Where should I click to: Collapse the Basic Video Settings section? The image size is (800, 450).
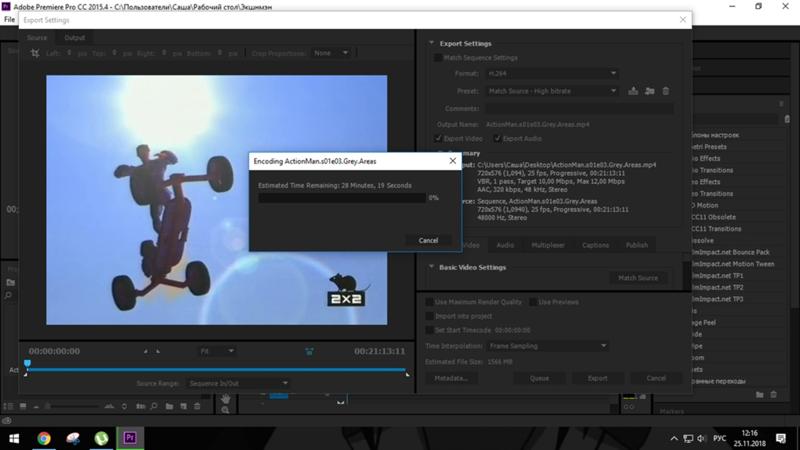coord(432,267)
